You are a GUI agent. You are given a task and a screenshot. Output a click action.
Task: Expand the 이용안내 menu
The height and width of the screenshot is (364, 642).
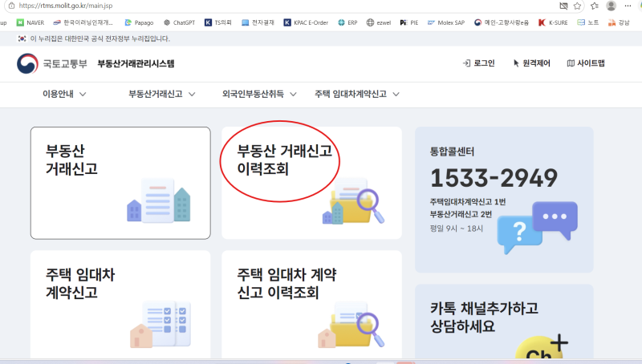pos(64,94)
